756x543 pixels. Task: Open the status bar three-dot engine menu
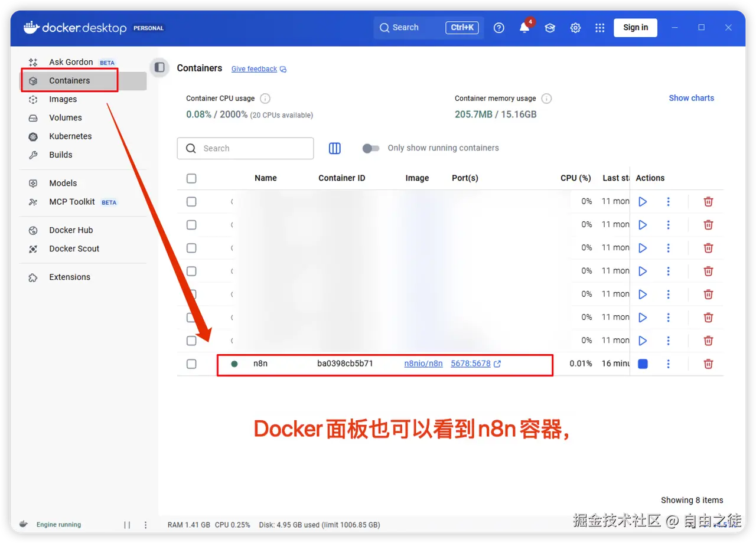pos(145,525)
